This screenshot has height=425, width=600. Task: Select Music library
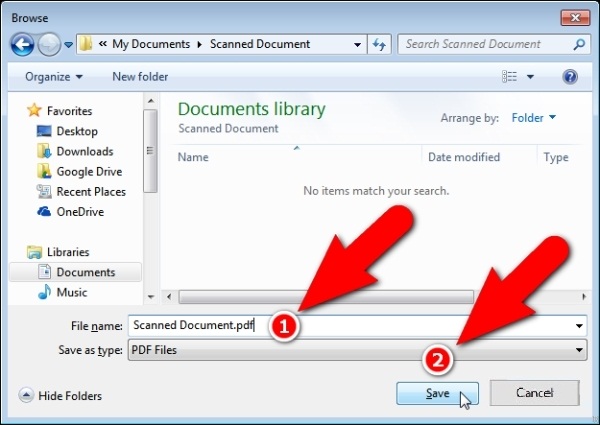coord(71,292)
